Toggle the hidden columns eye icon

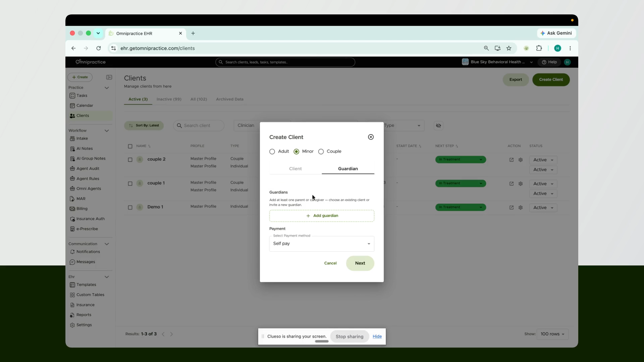(x=438, y=126)
